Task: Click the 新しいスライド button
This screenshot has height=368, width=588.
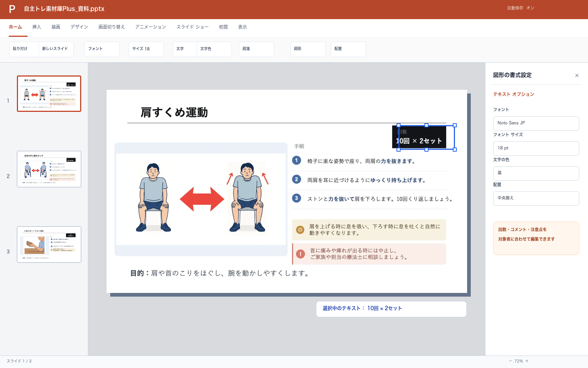Action: pos(56,49)
